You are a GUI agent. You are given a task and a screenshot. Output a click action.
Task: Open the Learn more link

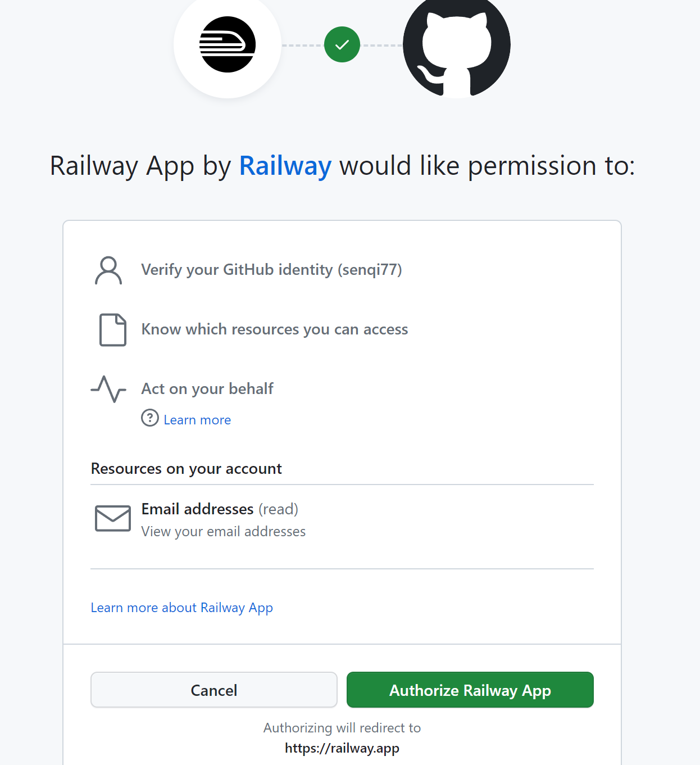tap(197, 420)
